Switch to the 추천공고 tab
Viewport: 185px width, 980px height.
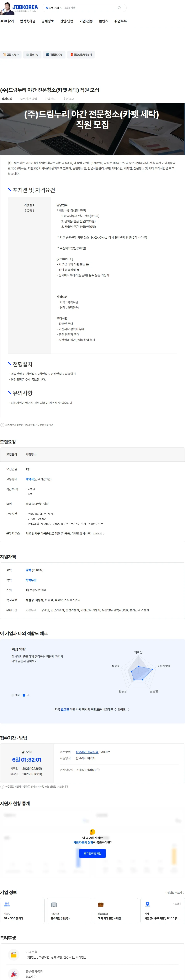pyautogui.click(x=69, y=99)
